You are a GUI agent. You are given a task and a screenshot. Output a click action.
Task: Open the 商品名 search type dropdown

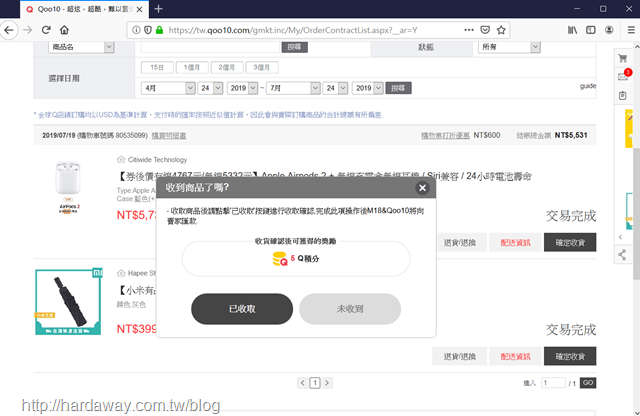(81, 47)
